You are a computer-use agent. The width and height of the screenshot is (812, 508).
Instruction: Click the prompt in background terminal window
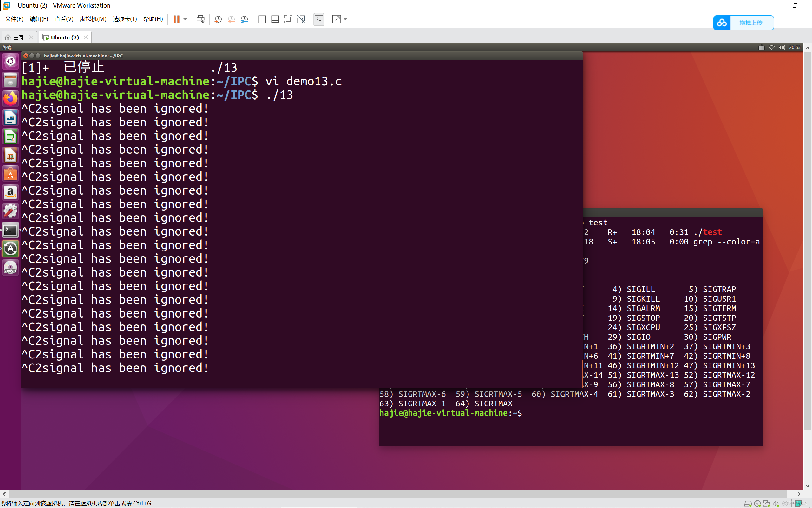(x=450, y=413)
